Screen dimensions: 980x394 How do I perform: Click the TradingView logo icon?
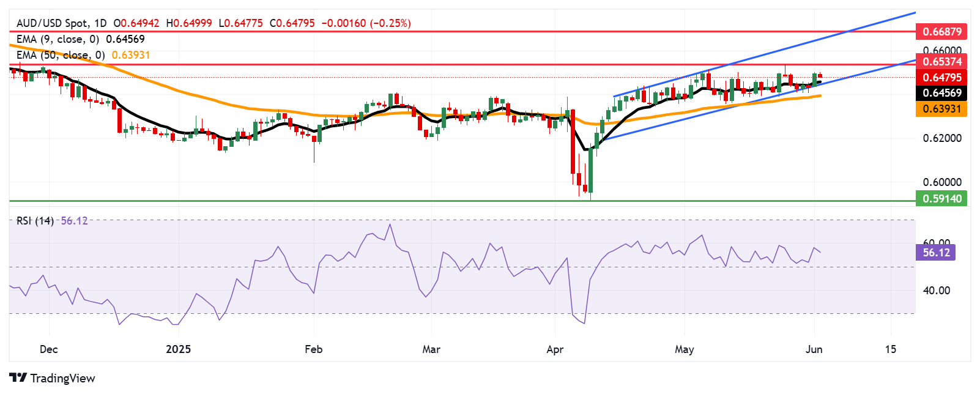point(18,378)
